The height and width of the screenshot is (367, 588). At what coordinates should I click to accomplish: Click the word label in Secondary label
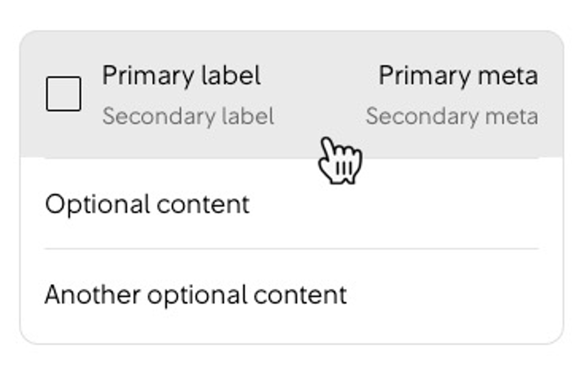(x=248, y=117)
